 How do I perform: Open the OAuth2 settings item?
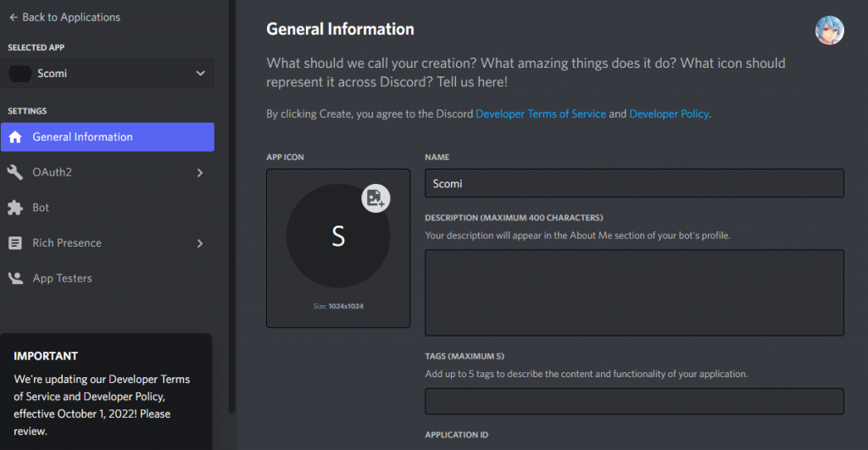coord(108,172)
